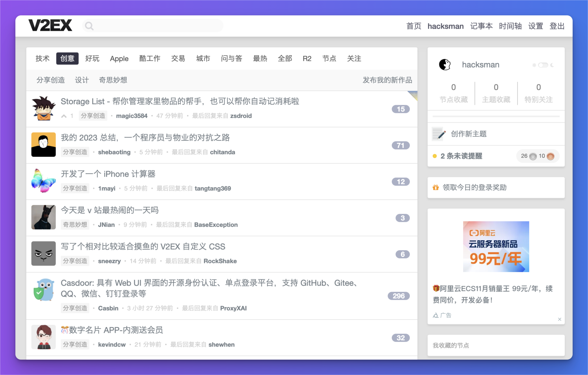This screenshot has height=375, width=588.
Task: Open 2 条未读提醒 notifications
Action: click(461, 156)
